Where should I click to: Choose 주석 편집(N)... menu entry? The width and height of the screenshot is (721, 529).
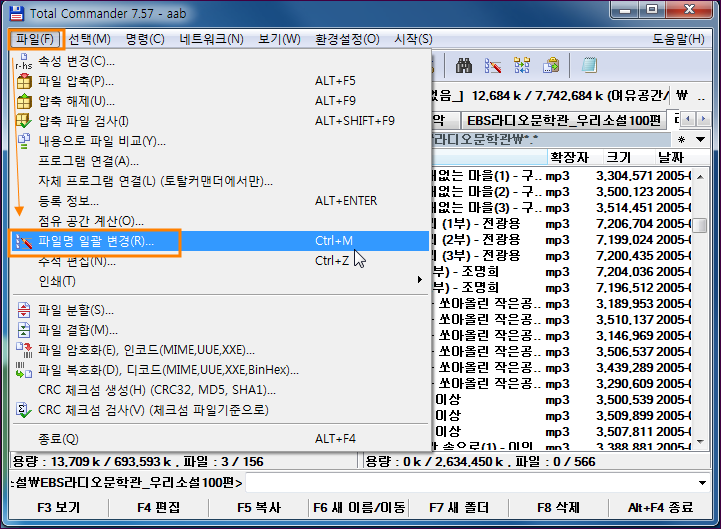[x=220, y=261]
